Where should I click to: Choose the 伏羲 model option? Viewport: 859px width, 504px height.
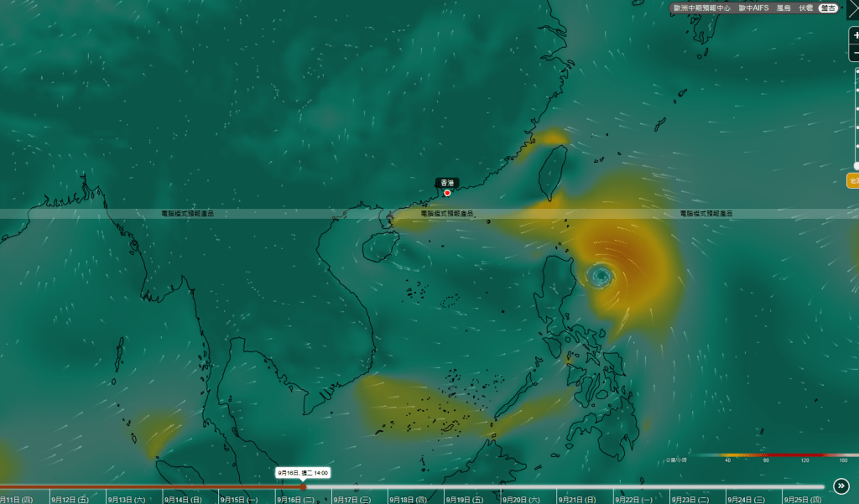click(x=805, y=8)
